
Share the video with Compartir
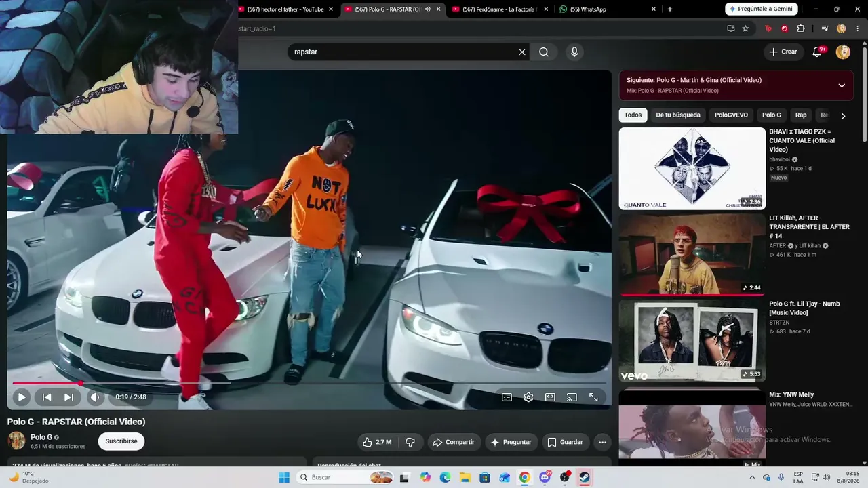point(454,442)
